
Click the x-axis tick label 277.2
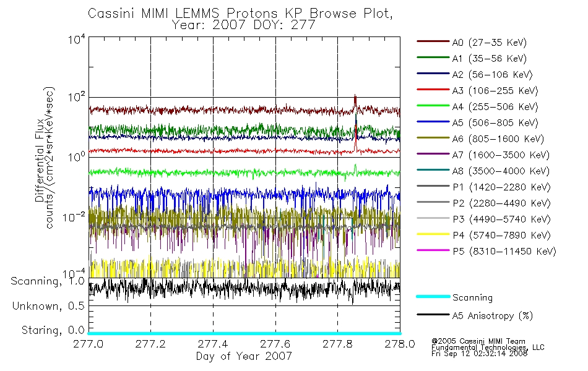coord(150,344)
